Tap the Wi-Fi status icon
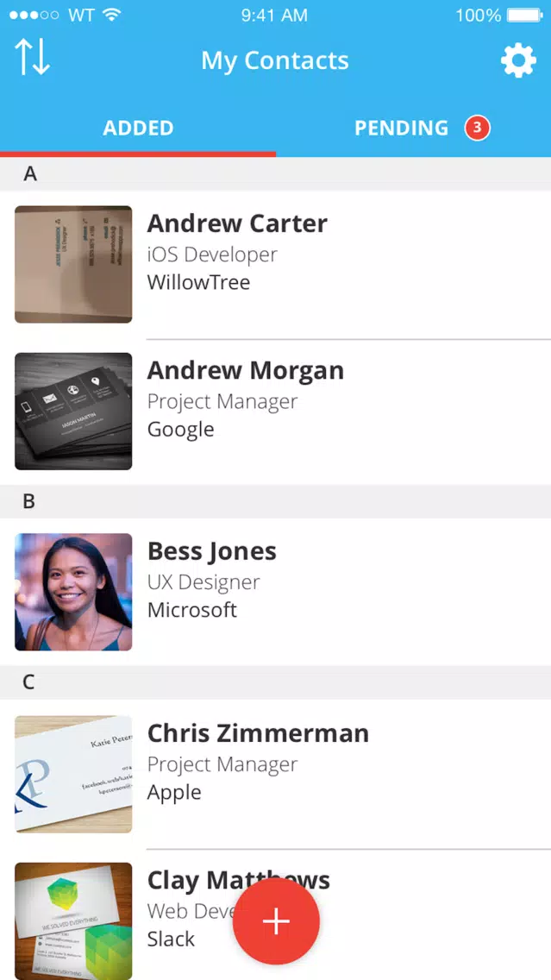This screenshot has width=551, height=980. [112, 15]
